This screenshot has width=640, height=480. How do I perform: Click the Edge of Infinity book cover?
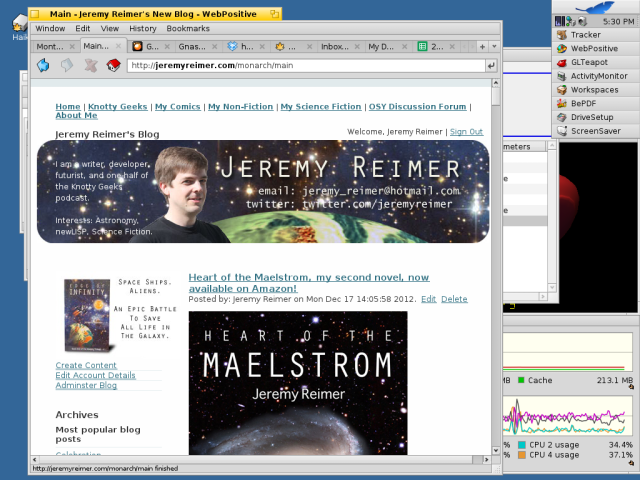click(87, 315)
